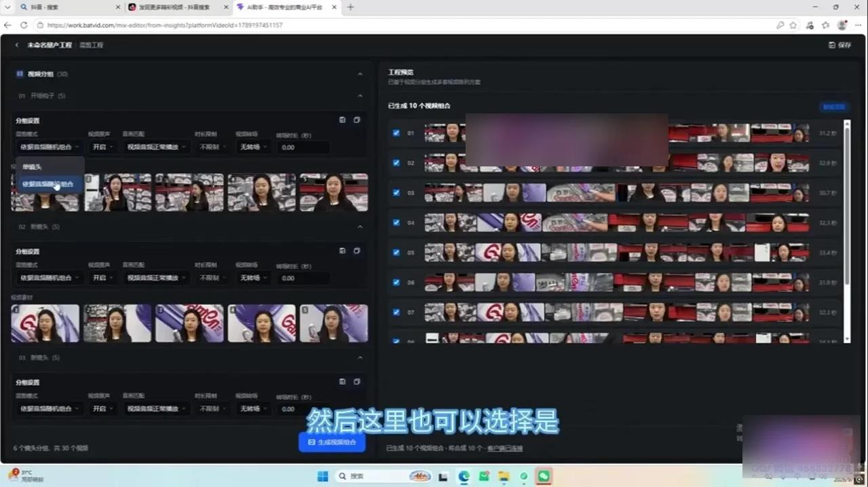This screenshot has width=868, height=487.
Task: Switch to 发现更多精彩视频 browser tab
Action: [178, 7]
